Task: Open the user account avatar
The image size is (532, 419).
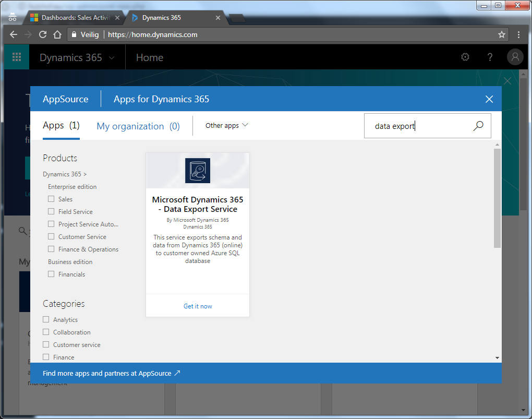Action: click(515, 57)
